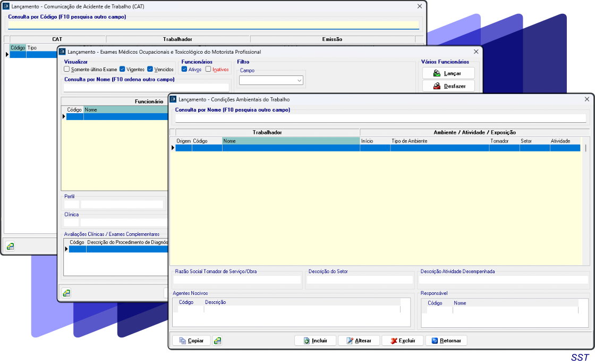Enable the Somente último Exame checkbox
Image resolution: width=595 pixels, height=364 pixels.
67,69
